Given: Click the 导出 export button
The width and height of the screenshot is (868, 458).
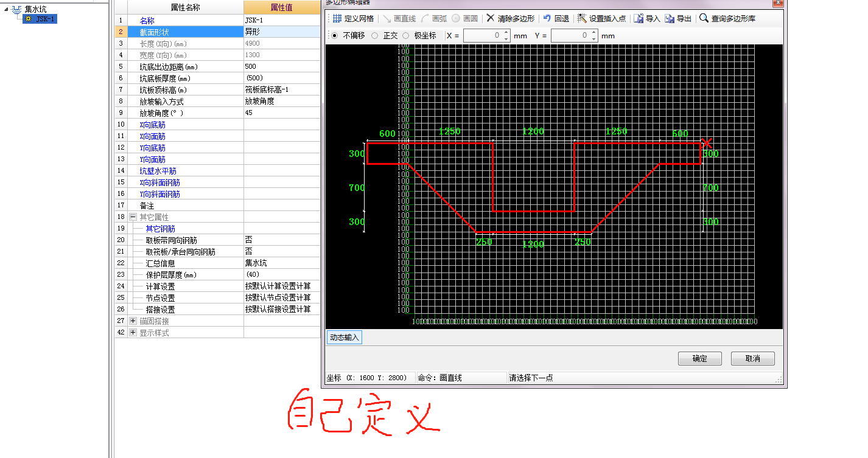Looking at the screenshot, I should (678, 19).
